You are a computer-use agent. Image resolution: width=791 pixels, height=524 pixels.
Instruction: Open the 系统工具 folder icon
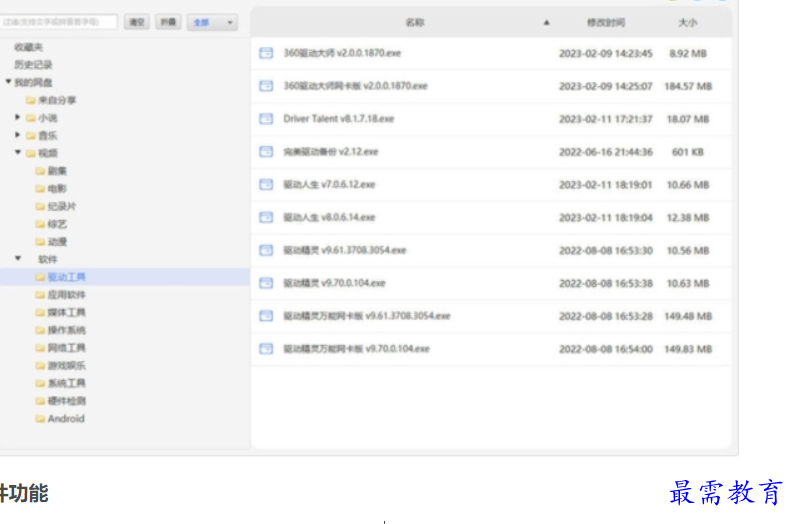point(40,383)
